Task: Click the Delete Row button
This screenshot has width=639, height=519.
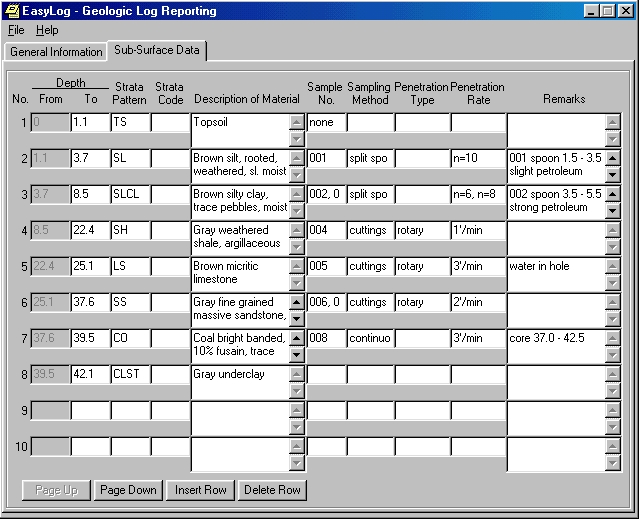Action: point(272,490)
